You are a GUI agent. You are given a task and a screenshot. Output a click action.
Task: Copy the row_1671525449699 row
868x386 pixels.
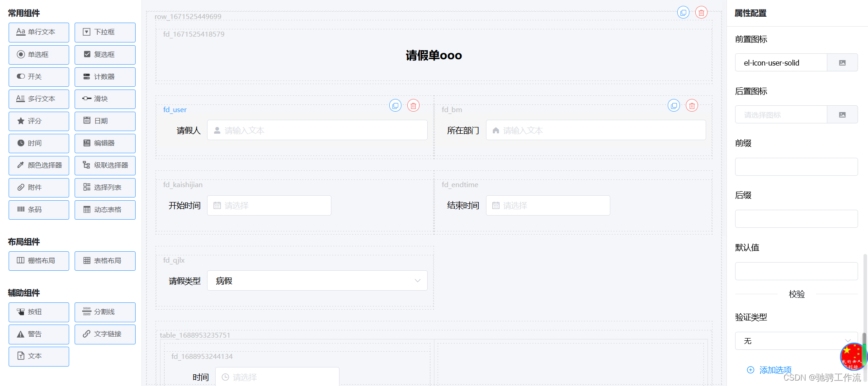tap(683, 13)
